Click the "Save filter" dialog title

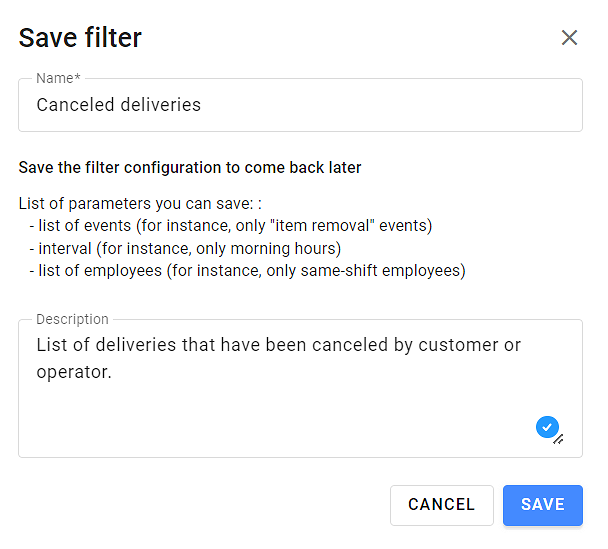(x=80, y=38)
